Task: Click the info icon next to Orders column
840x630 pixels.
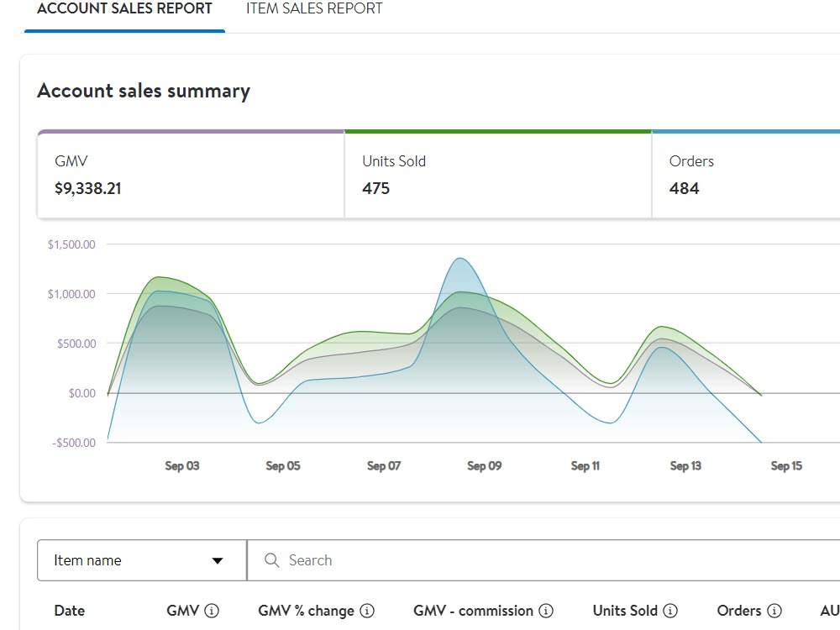Action: (x=774, y=611)
